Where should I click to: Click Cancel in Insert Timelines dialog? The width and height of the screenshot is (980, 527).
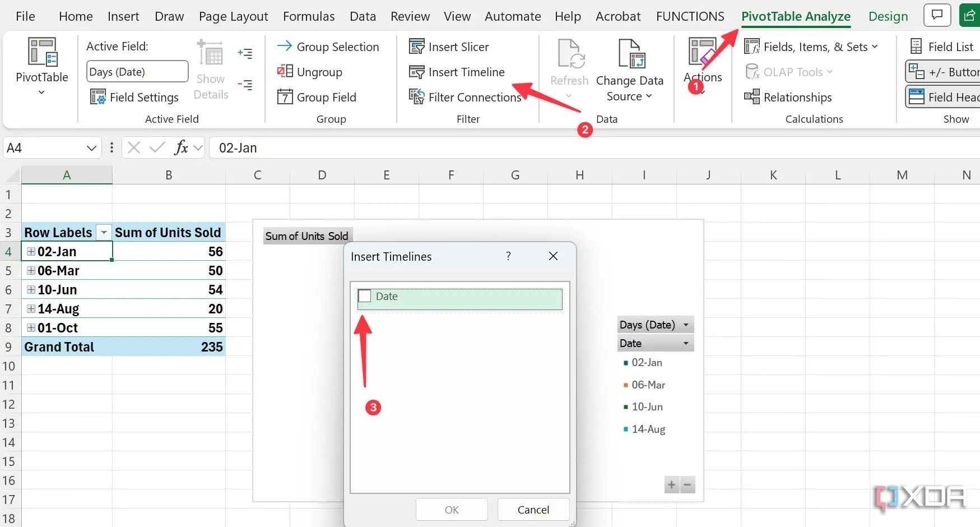[533, 510]
